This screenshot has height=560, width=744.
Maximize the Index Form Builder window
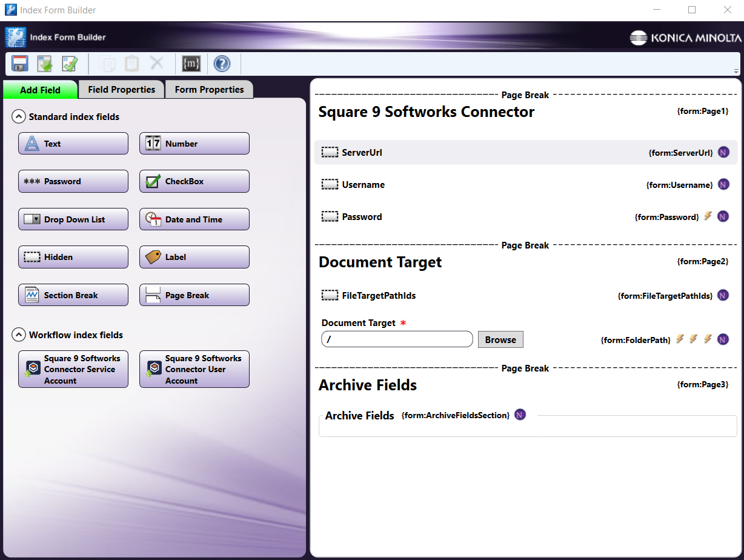(x=692, y=10)
